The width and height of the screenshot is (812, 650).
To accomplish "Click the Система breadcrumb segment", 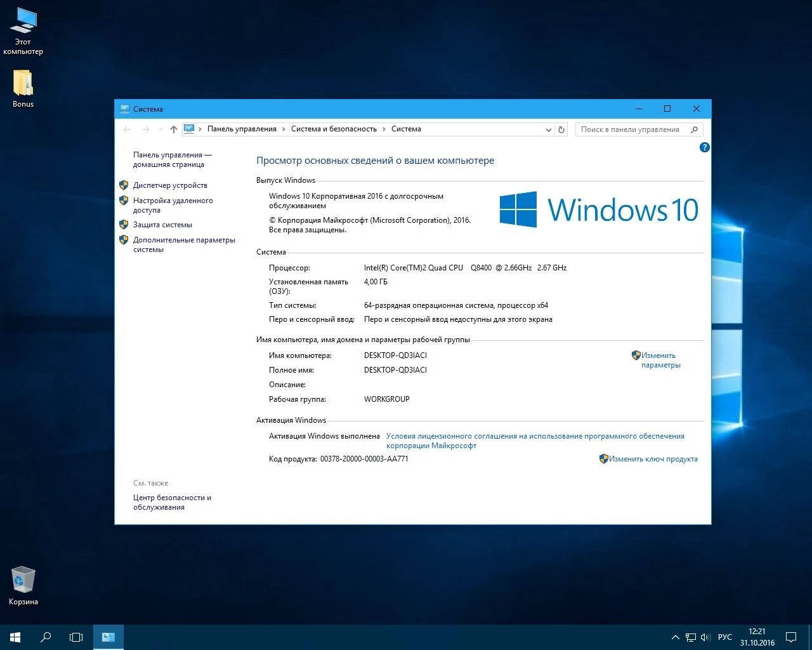I will pos(406,129).
